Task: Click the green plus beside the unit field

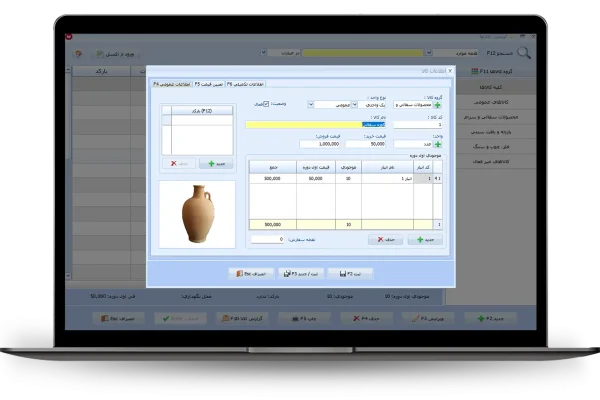Action: click(438, 144)
